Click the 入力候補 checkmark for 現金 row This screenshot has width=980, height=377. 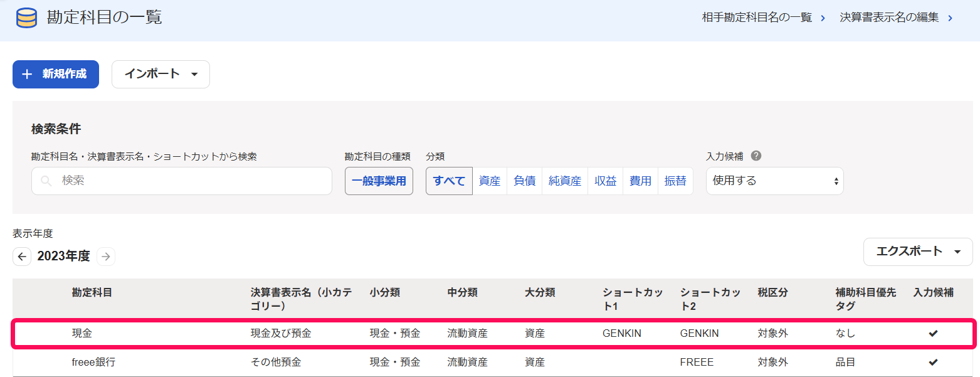pos(934,334)
